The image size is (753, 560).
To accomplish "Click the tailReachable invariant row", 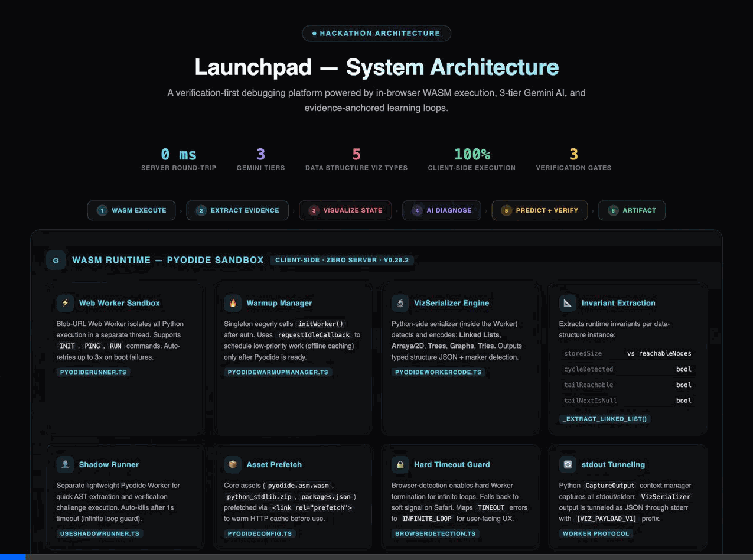I will [x=627, y=385].
